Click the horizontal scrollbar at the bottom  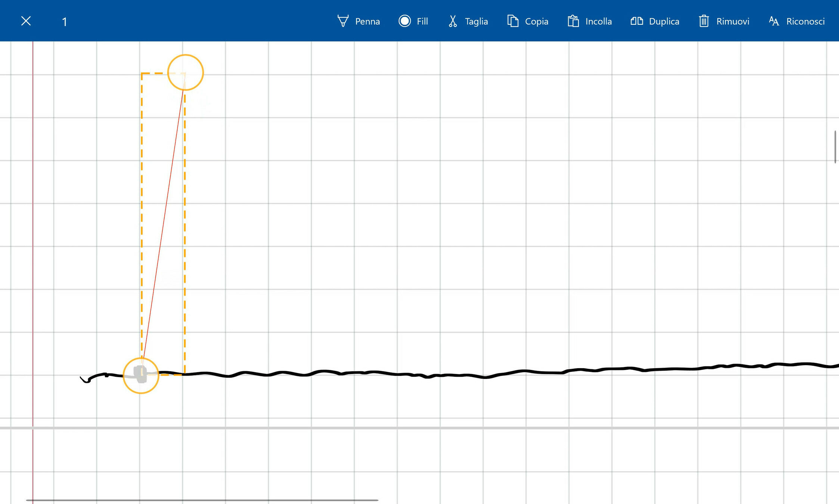pyautogui.click(x=202, y=500)
